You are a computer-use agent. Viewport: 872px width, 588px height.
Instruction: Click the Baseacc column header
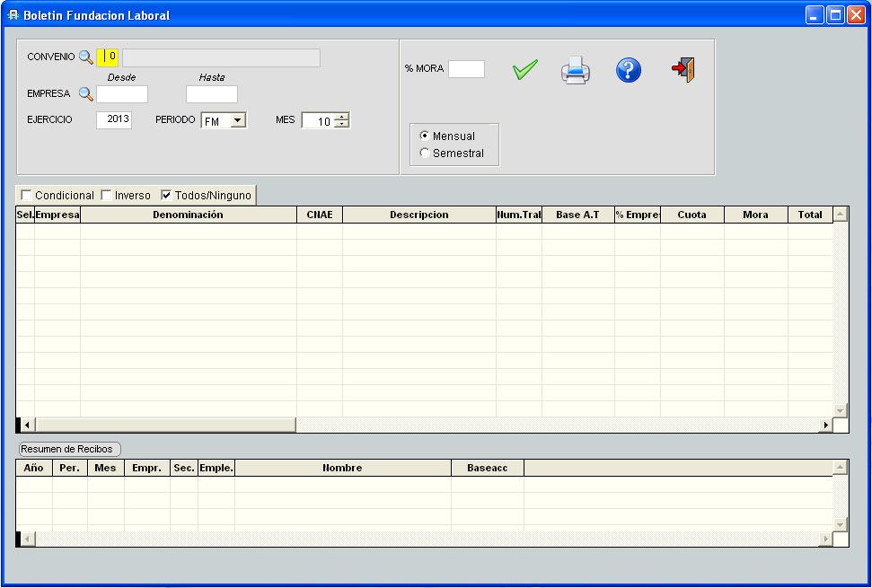click(487, 468)
